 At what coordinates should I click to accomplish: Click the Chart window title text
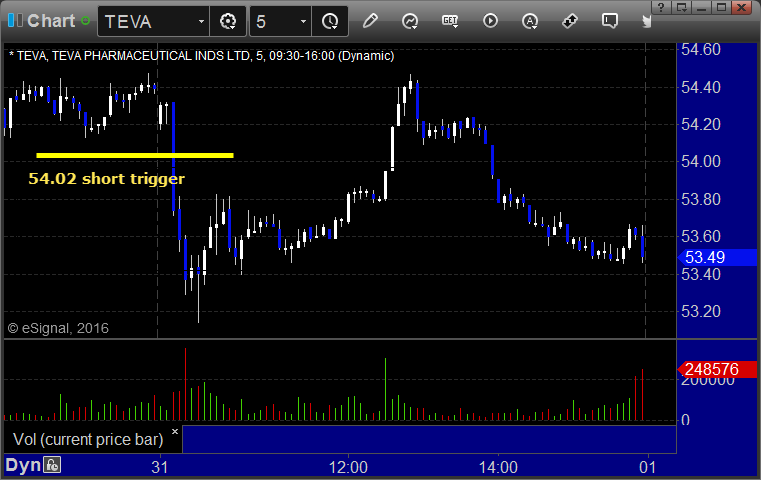pyautogui.click(x=51, y=21)
